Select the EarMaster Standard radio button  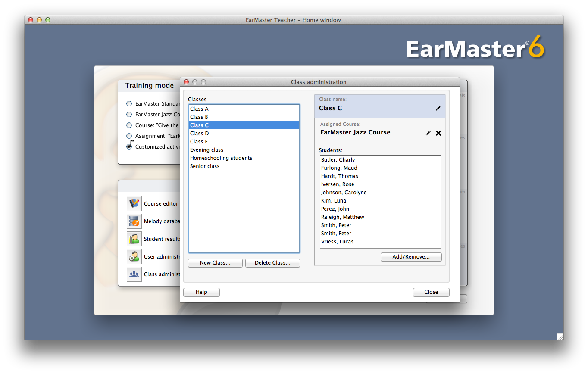tap(129, 104)
